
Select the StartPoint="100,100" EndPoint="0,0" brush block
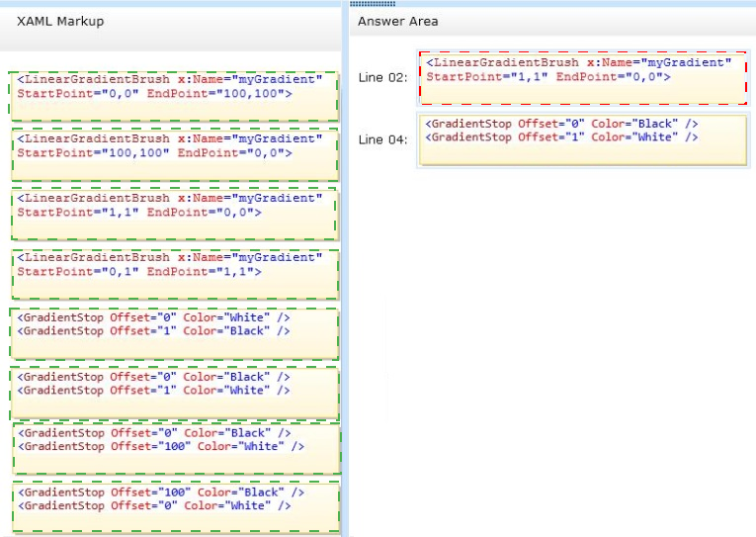point(175,155)
